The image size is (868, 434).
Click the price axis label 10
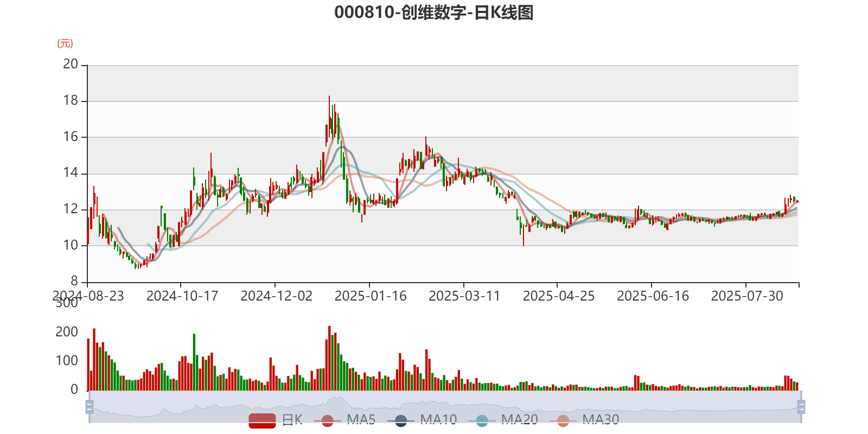(x=71, y=245)
